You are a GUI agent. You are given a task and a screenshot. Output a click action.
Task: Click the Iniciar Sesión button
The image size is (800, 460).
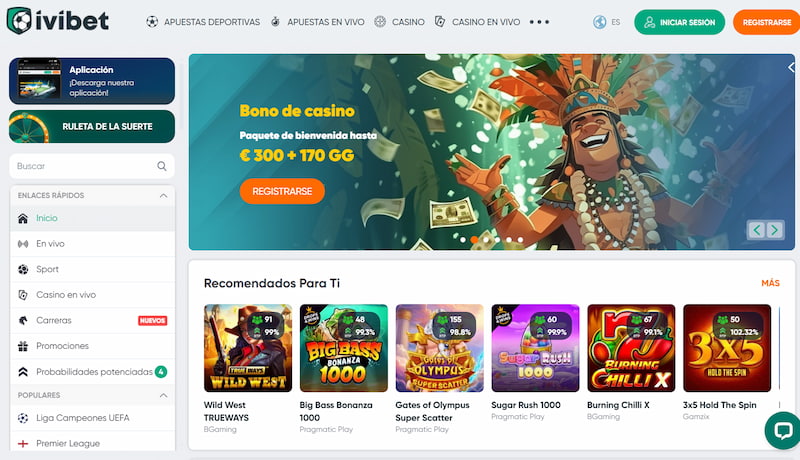[679, 22]
